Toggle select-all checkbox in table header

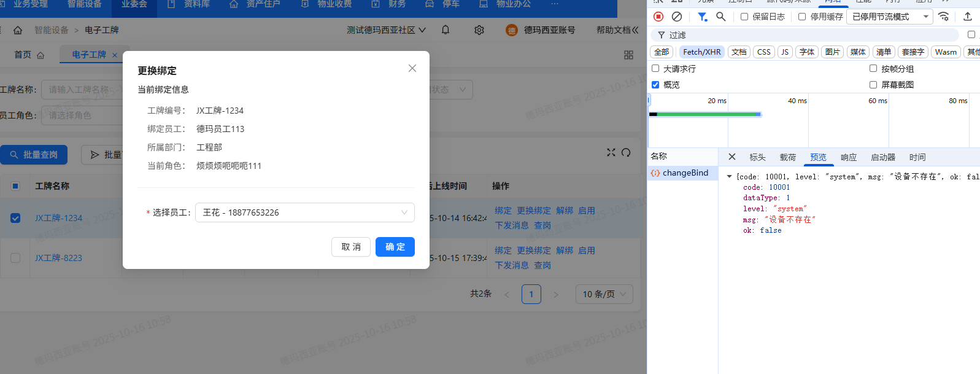15,186
